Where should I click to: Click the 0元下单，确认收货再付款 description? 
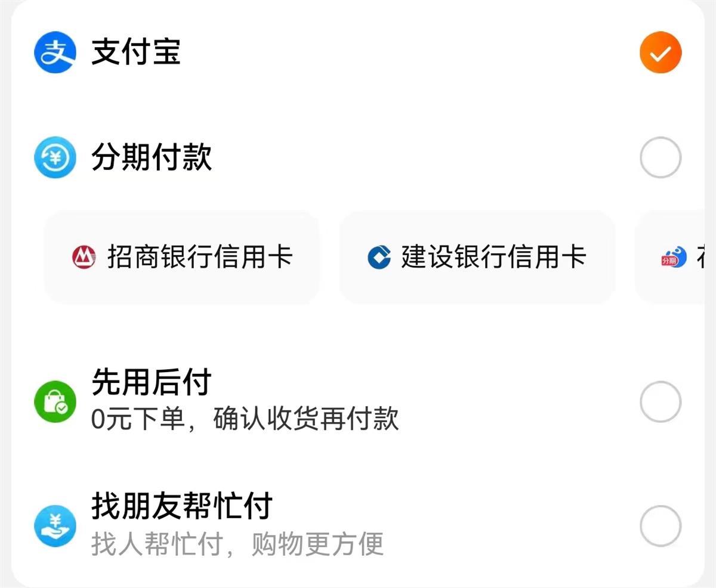pos(245,419)
